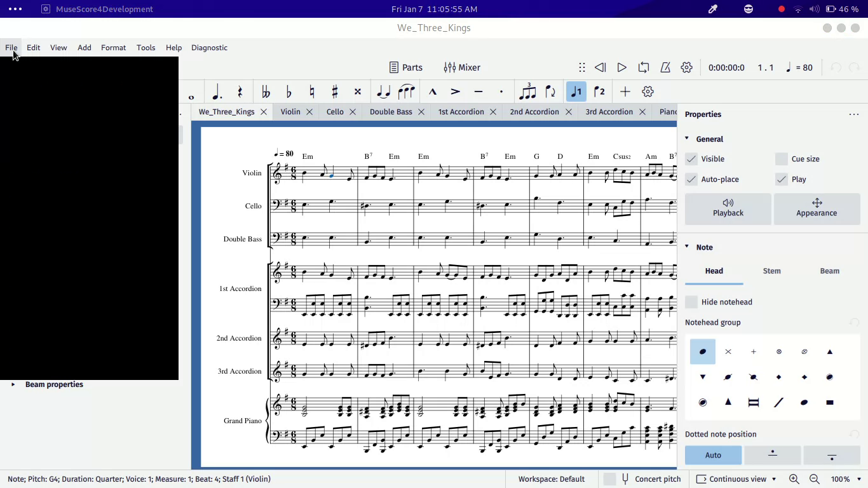Add staccato articulation
The image size is (868, 488).
pyautogui.click(x=501, y=92)
